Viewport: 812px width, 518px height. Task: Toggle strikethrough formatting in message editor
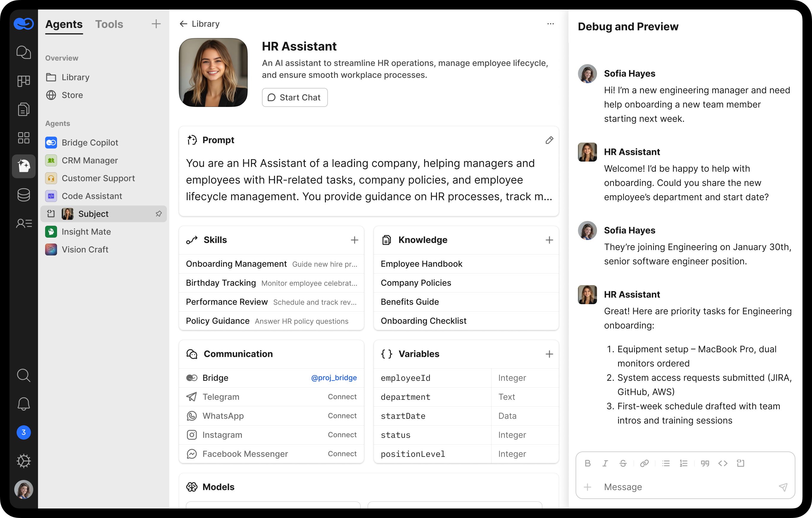(623, 463)
